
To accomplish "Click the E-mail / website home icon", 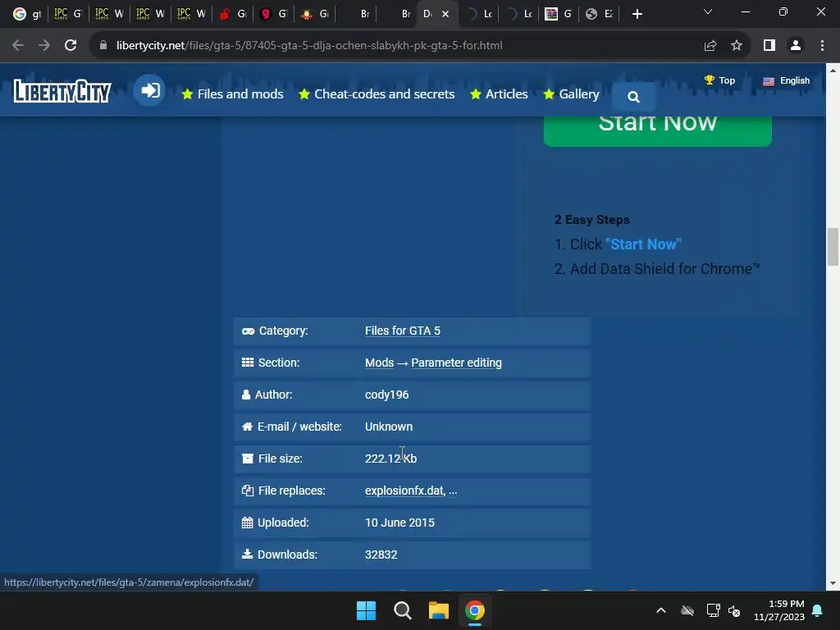I will tap(247, 427).
